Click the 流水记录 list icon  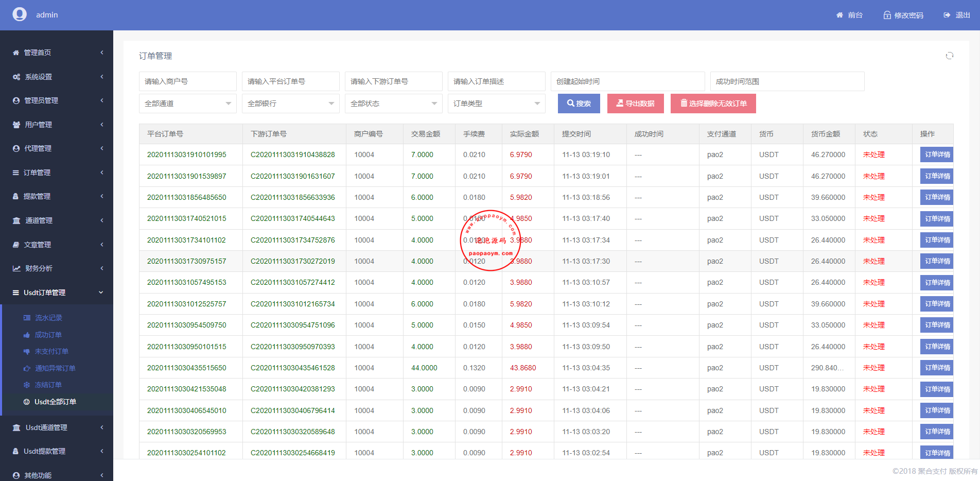click(x=27, y=318)
